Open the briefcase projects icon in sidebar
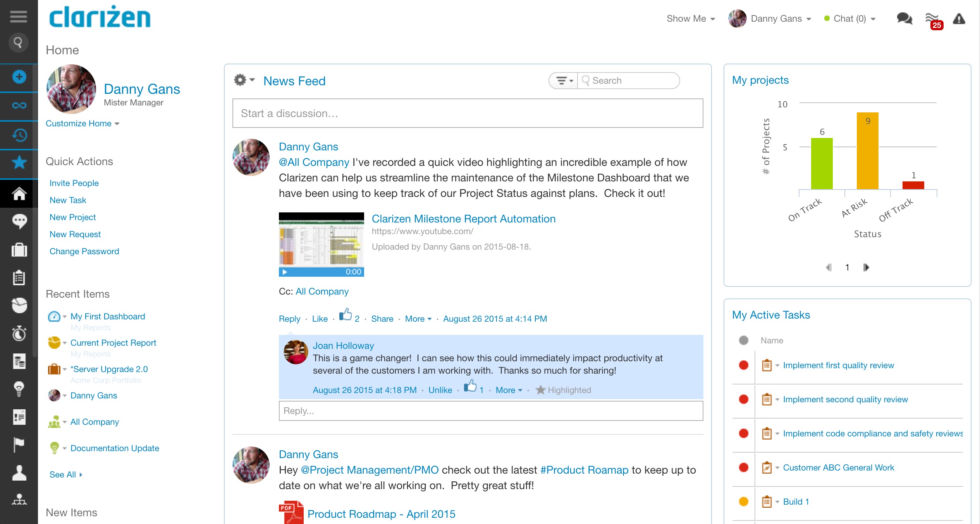This screenshot has height=524, width=980. point(19,250)
